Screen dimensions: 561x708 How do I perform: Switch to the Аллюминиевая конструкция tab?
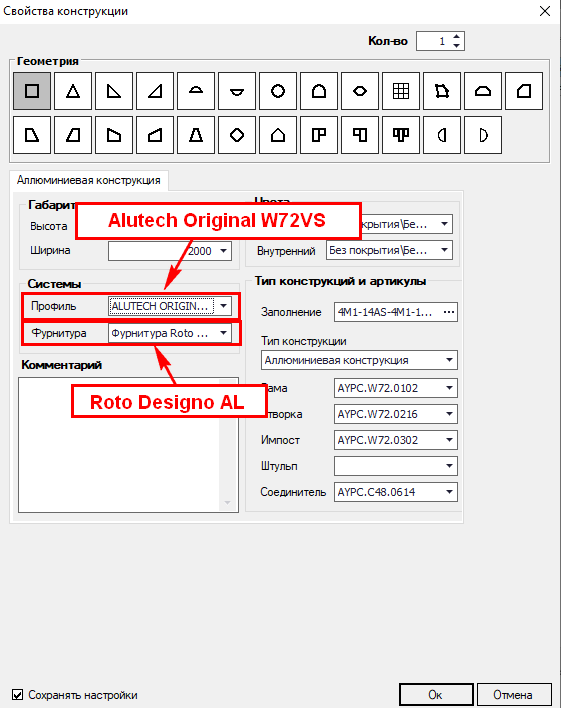[89, 180]
